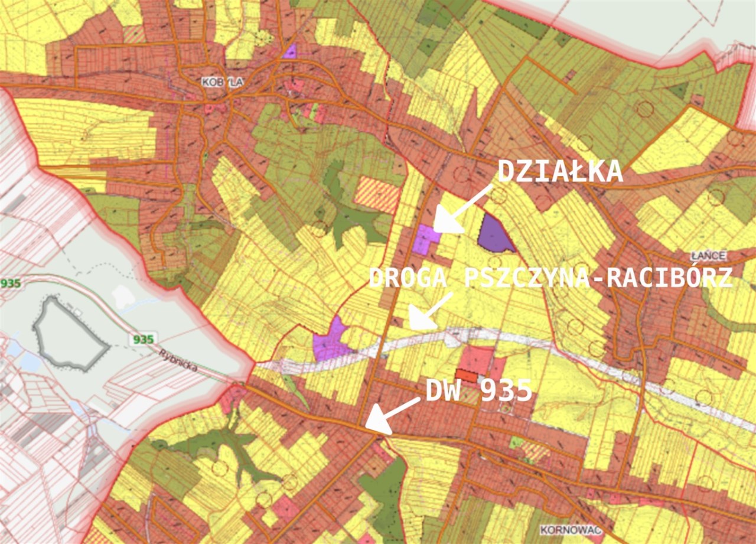
Task: Select the dark purple parcel right of the DZIAŁKA arrow
Action: coord(494,234)
